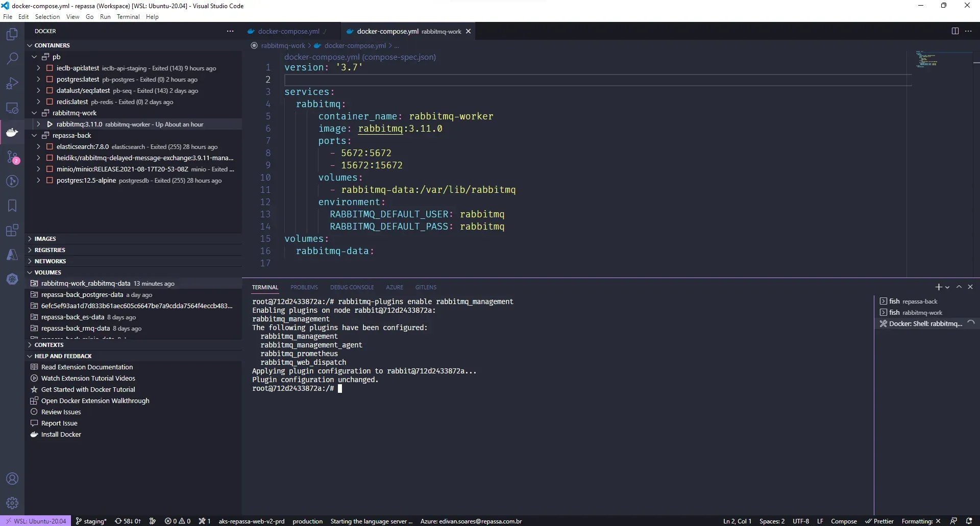Open Source Control view with badge

pyautogui.click(x=12, y=157)
